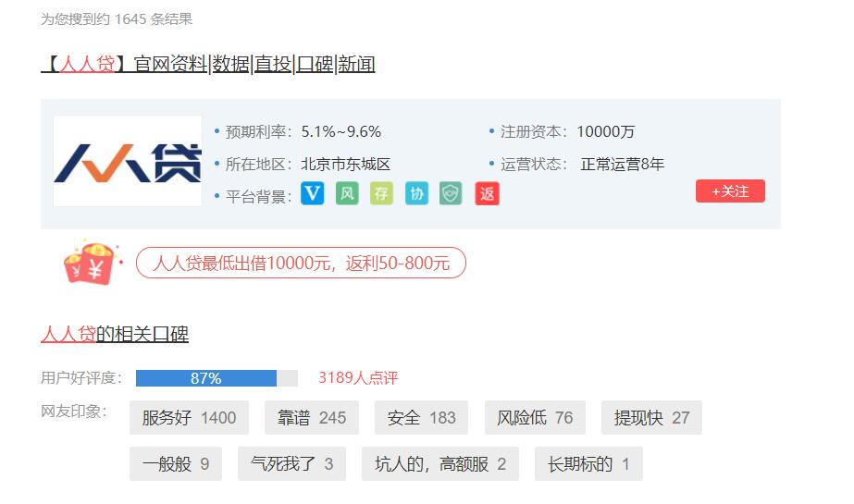Select the 长期标的 1 tag
The height and width of the screenshot is (504, 854).
click(588, 463)
